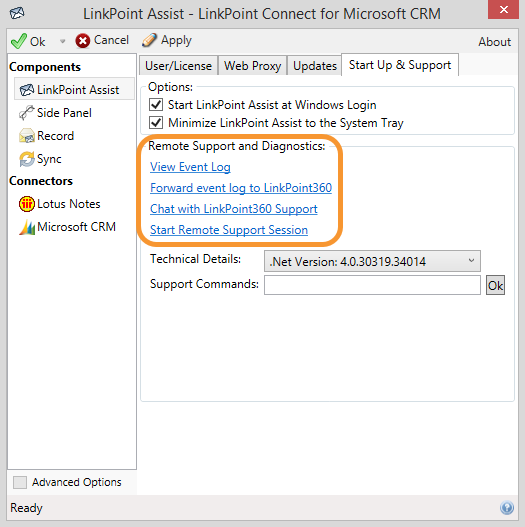Select the Start Up & Support tab
525x527 pixels.
(x=400, y=65)
